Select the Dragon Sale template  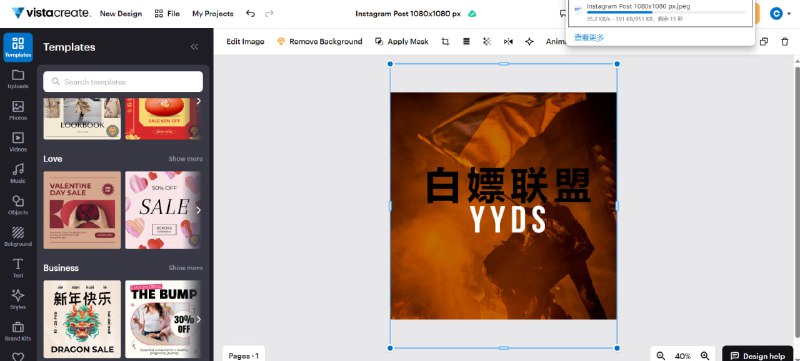tap(82, 319)
